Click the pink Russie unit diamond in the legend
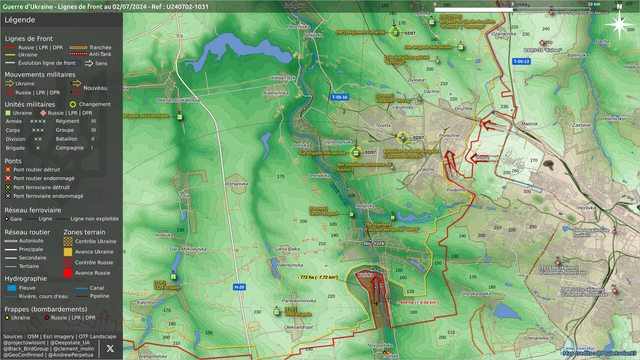 (x=43, y=113)
